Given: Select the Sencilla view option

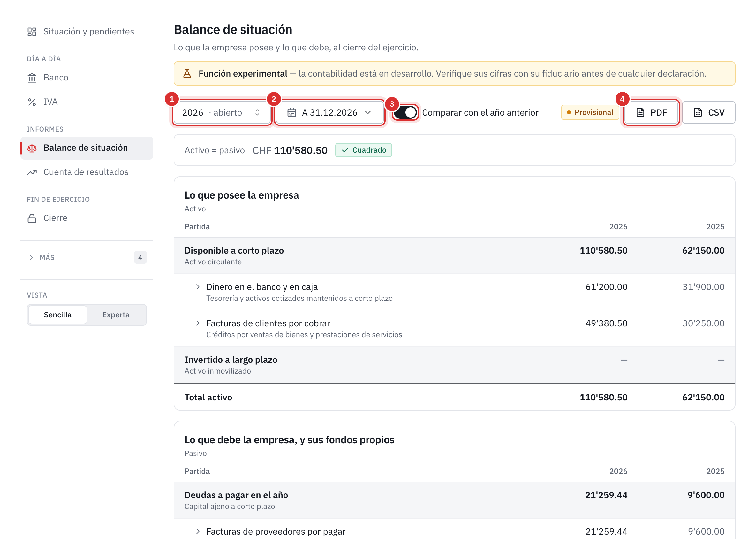Looking at the screenshot, I should [x=58, y=315].
